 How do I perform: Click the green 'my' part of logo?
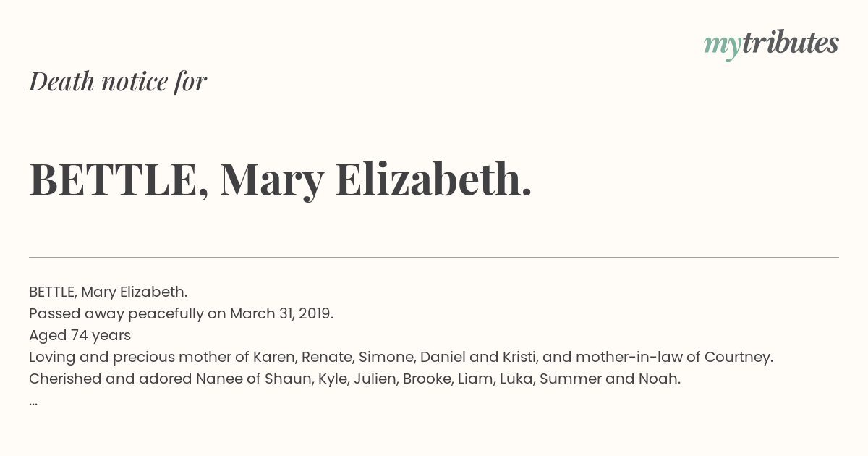pyautogui.click(x=722, y=46)
